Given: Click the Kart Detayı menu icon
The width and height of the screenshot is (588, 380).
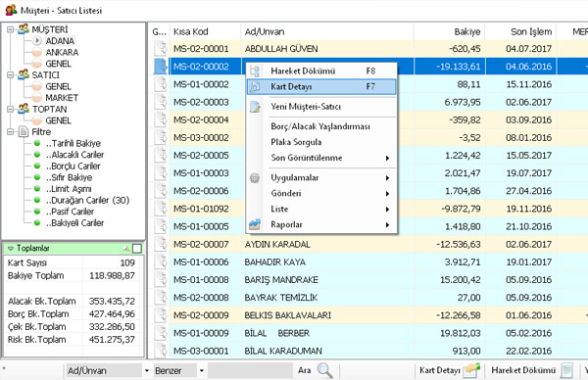Looking at the screenshot, I should pyautogui.click(x=255, y=86).
